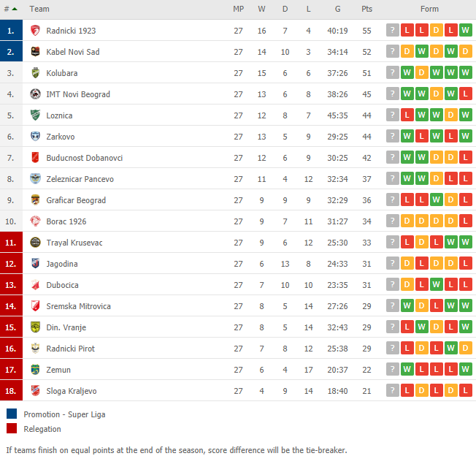Sort standings by the Pts column
The height and width of the screenshot is (456, 476).
366,9
